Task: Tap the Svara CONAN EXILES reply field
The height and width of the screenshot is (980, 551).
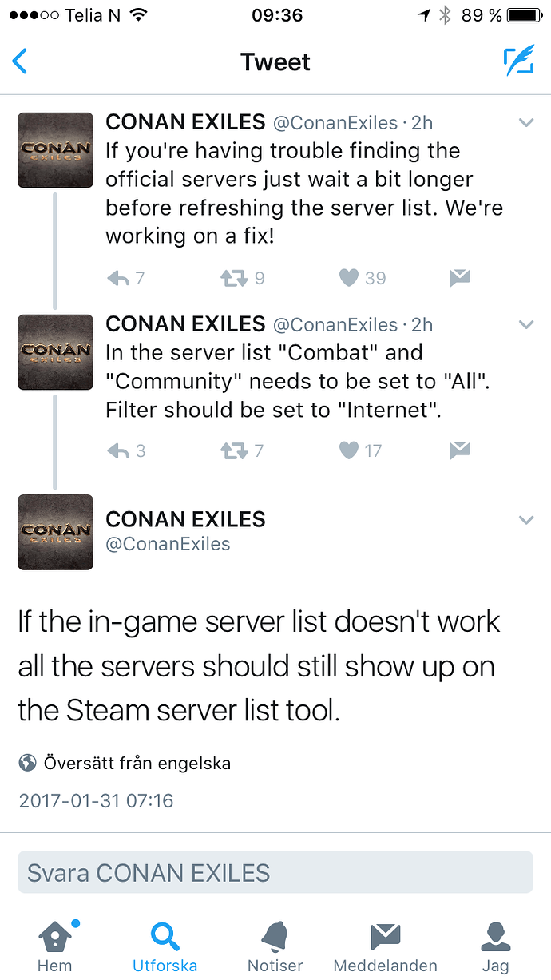Action: (275, 872)
